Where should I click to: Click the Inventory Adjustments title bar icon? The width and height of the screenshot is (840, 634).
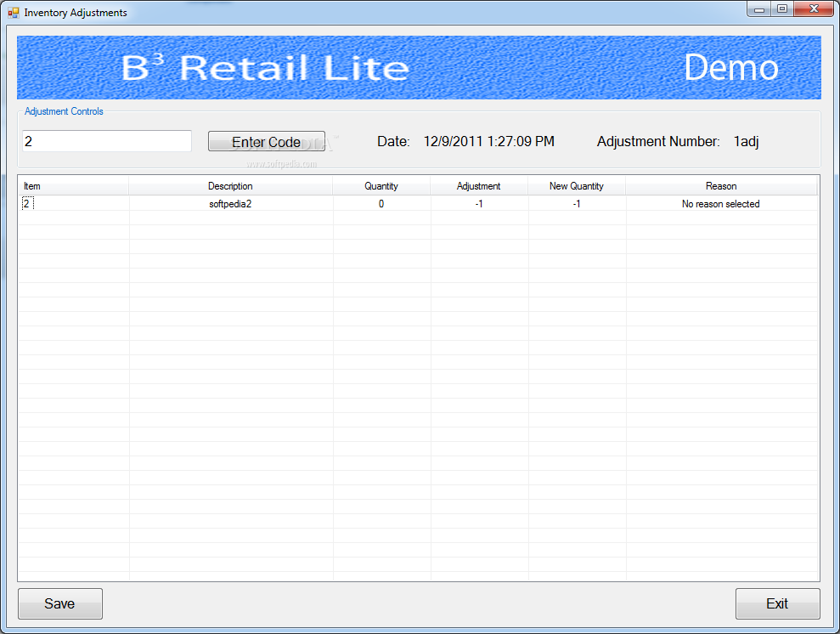coord(14,13)
